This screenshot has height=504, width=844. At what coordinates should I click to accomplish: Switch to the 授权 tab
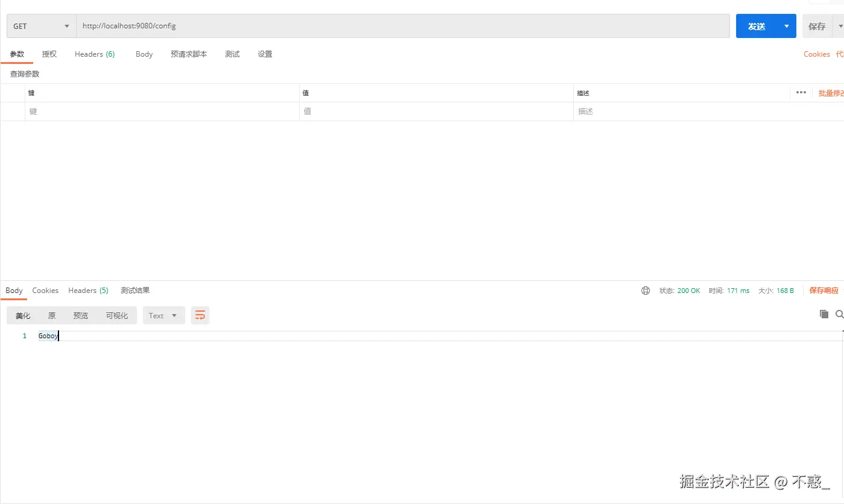click(49, 54)
